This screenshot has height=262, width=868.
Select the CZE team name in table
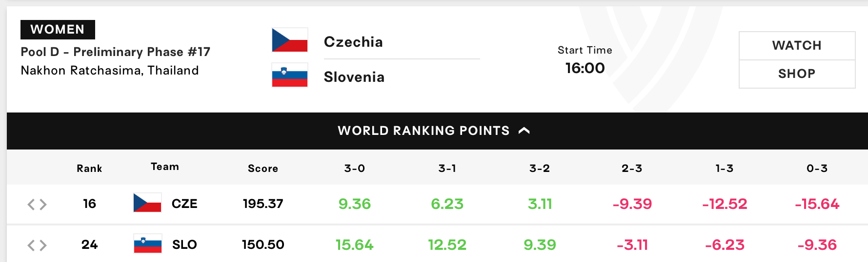tap(184, 204)
